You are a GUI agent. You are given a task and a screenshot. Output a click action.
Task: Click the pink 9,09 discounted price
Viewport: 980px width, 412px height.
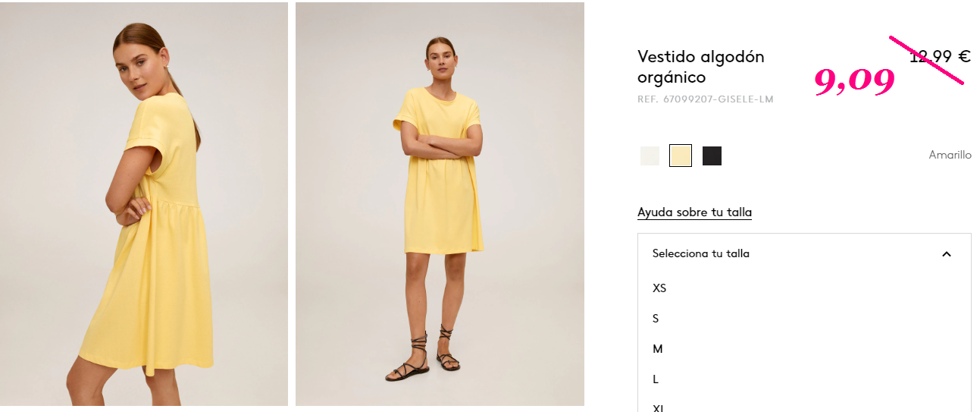click(855, 80)
